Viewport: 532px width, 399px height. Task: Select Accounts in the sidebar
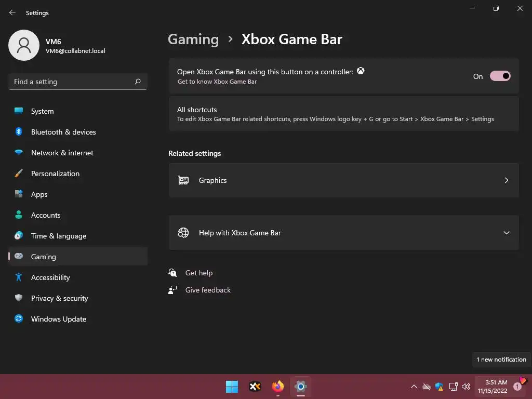coord(78,215)
